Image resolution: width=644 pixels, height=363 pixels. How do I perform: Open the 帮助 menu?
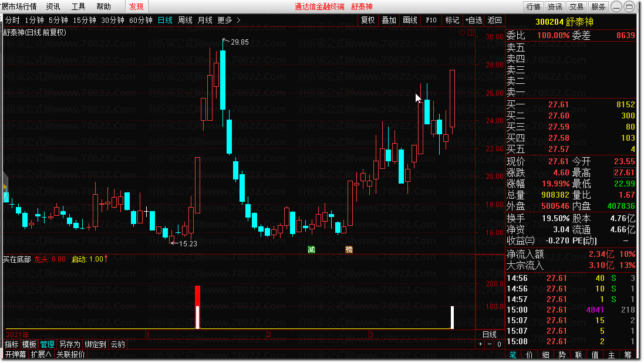point(103,6)
